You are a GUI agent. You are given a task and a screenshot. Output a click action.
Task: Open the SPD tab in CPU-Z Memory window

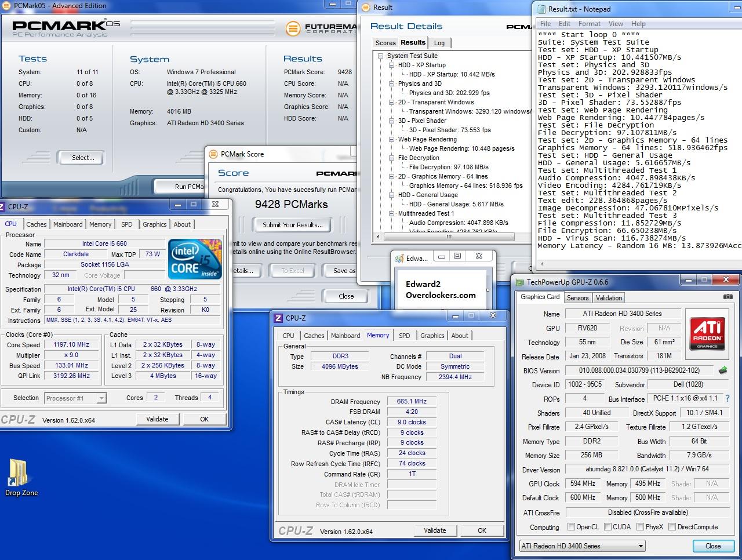pos(405,336)
